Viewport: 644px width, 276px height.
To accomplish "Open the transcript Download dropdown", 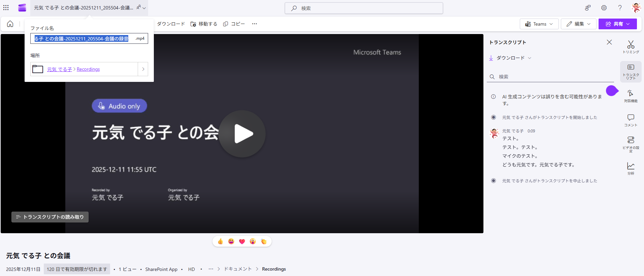I will (x=510, y=58).
